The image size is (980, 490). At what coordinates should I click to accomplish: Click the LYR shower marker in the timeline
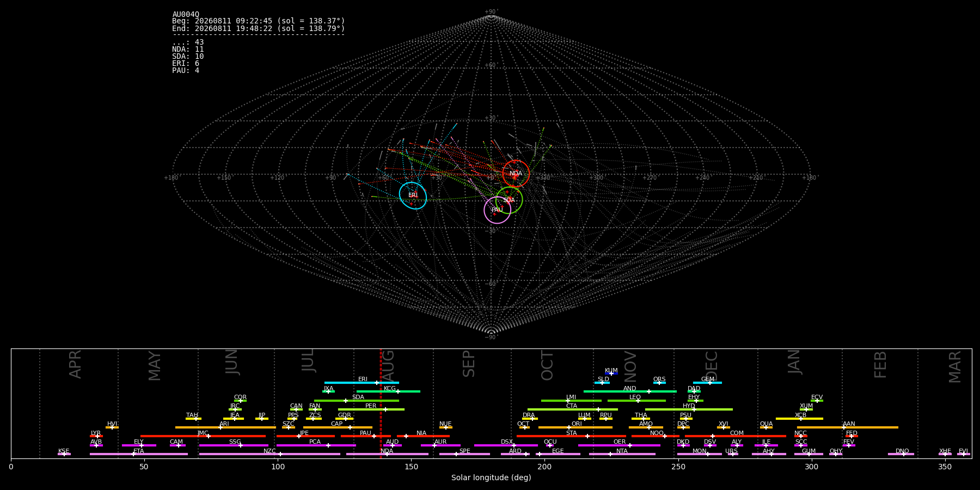pos(96,436)
